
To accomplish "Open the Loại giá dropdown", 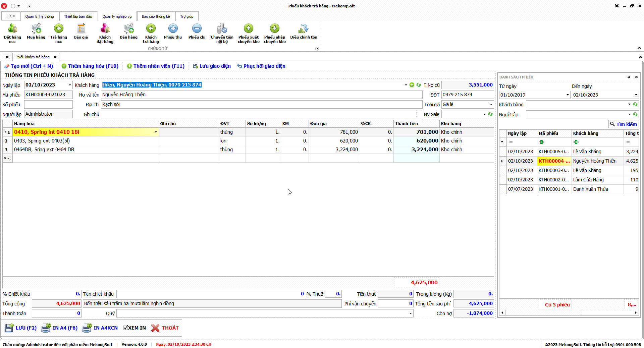I will 491,105.
